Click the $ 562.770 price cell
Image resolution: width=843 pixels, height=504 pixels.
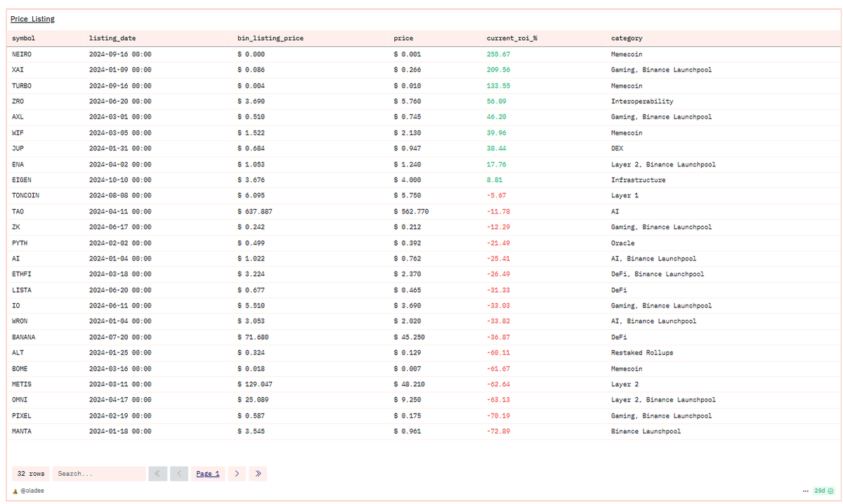point(412,211)
